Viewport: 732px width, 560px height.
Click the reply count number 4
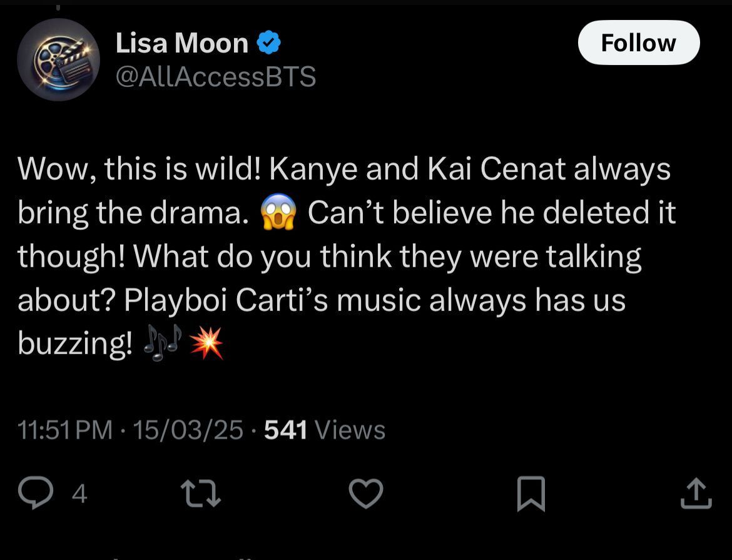click(79, 494)
